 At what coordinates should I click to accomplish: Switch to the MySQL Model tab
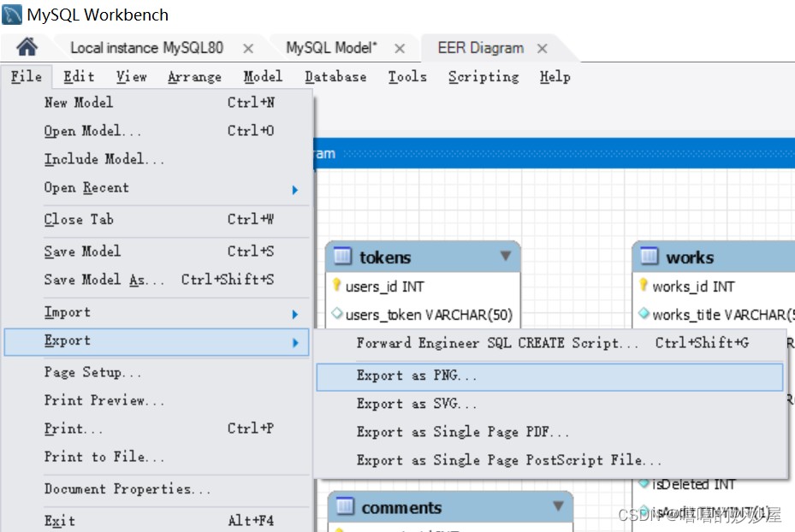point(331,48)
